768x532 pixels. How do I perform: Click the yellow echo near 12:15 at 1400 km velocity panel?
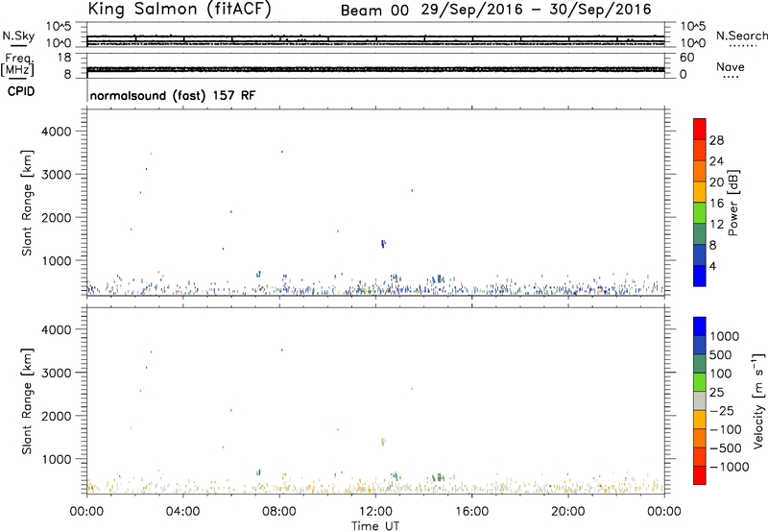click(x=383, y=442)
